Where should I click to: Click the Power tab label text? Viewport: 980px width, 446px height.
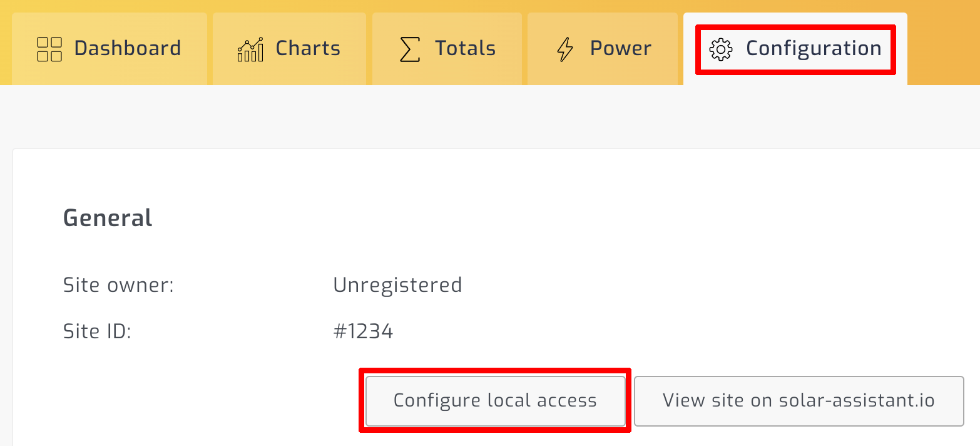tap(620, 48)
